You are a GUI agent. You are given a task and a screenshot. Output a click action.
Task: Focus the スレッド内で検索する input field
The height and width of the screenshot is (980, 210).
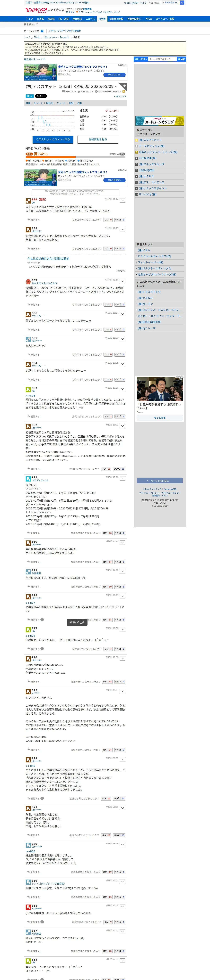click(162, 59)
